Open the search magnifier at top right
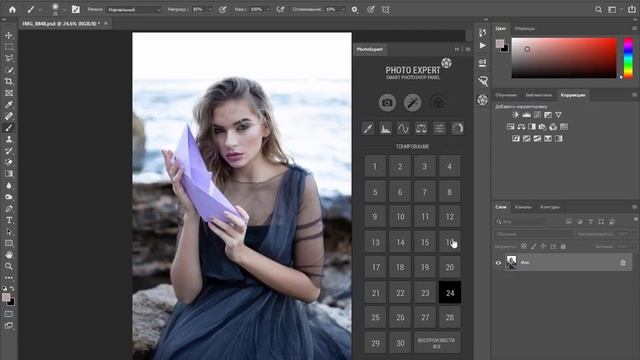640x360 pixels. point(598,9)
